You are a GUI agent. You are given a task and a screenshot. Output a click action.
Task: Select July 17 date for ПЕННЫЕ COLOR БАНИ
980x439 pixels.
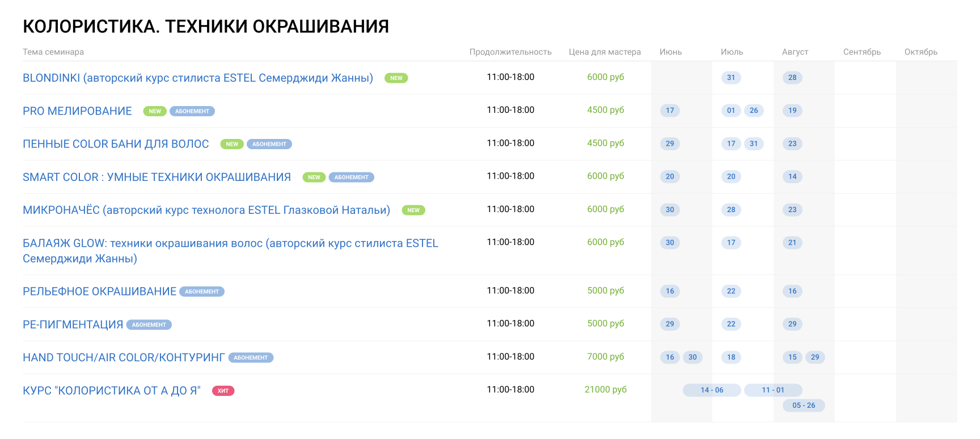(x=731, y=143)
